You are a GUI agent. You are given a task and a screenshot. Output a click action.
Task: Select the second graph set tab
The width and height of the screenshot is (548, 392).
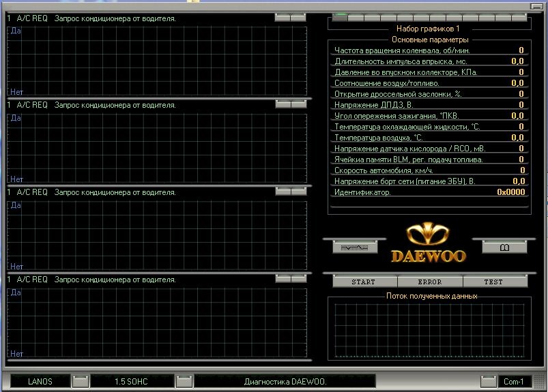point(356,17)
